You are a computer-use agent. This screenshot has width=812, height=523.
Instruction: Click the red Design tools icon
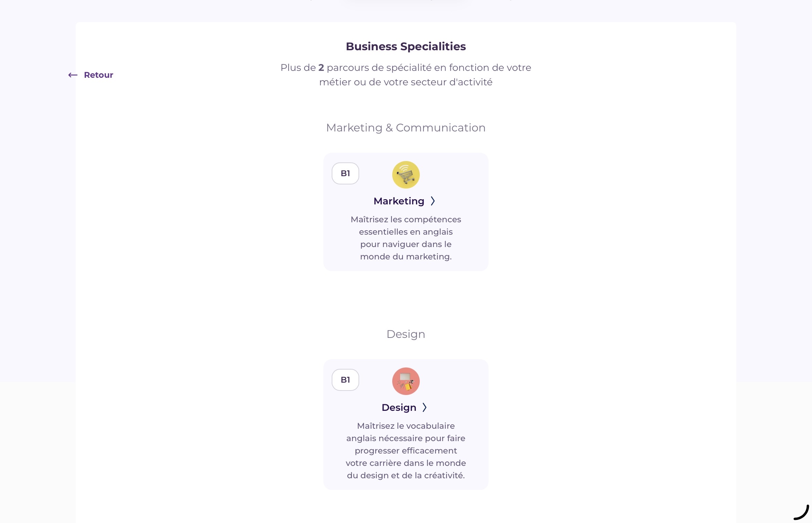[406, 381]
